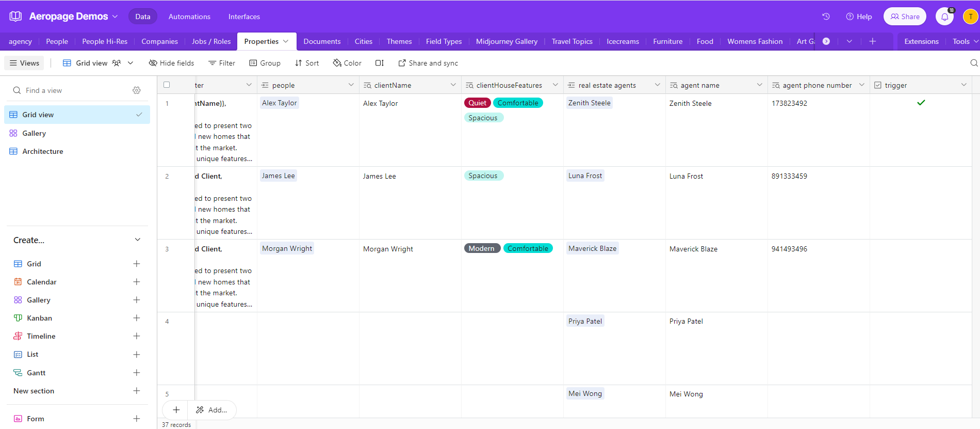Open the Documents table tab
The image size is (980, 429).
(x=322, y=41)
